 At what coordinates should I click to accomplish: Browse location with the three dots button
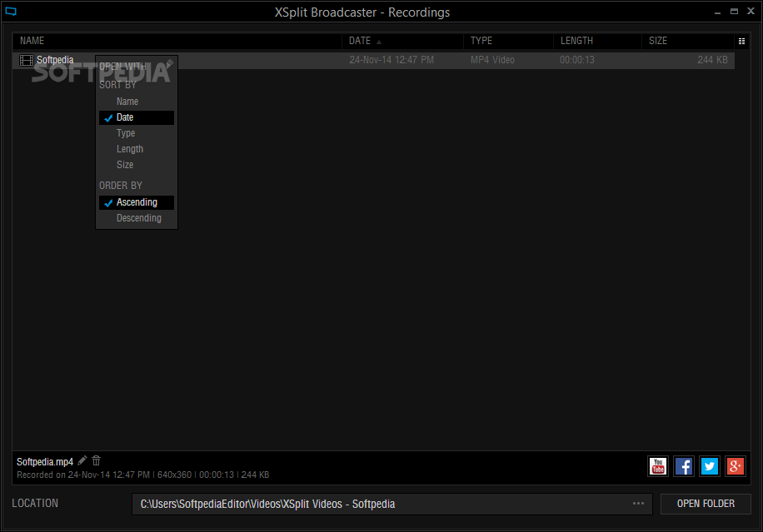[x=638, y=504]
